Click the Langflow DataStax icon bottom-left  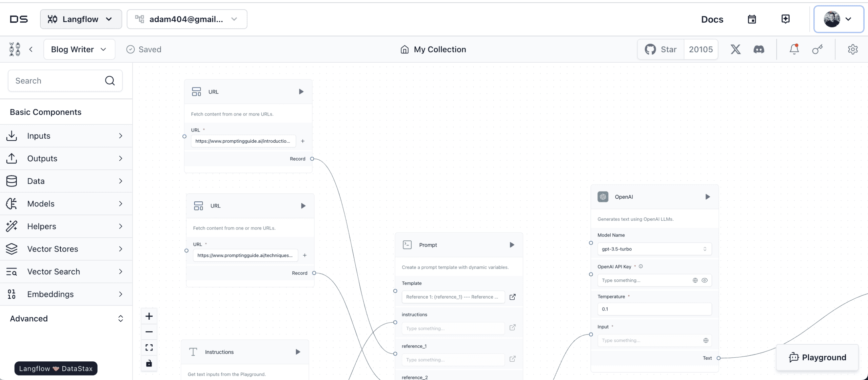click(55, 368)
